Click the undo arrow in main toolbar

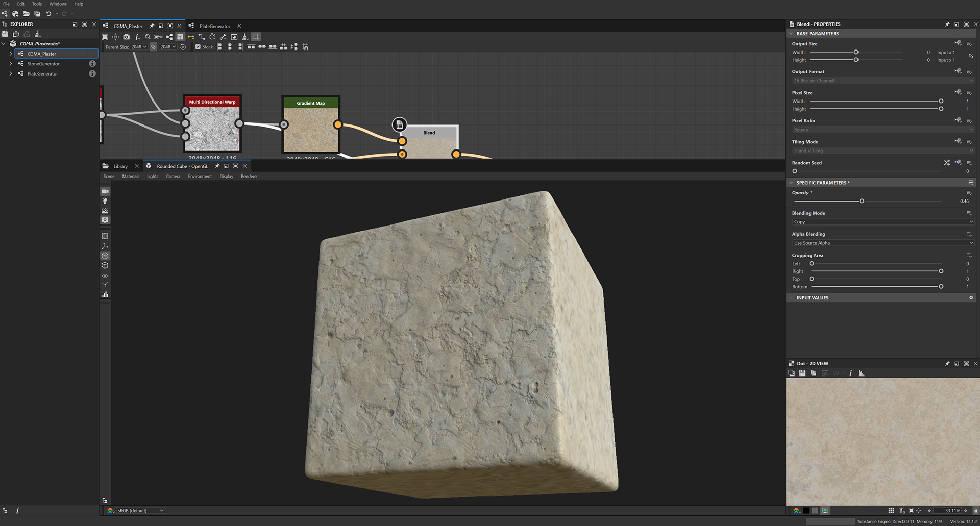coord(48,14)
